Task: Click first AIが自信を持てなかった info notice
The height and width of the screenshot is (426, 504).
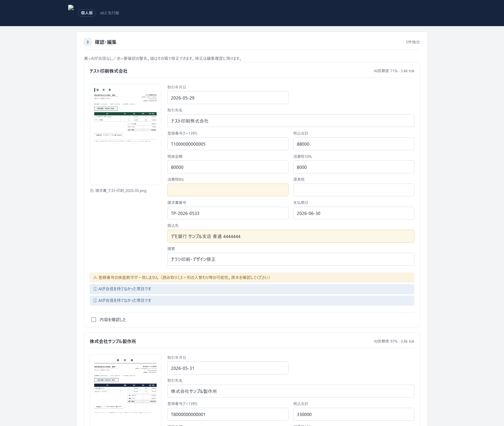Action: 252,289
